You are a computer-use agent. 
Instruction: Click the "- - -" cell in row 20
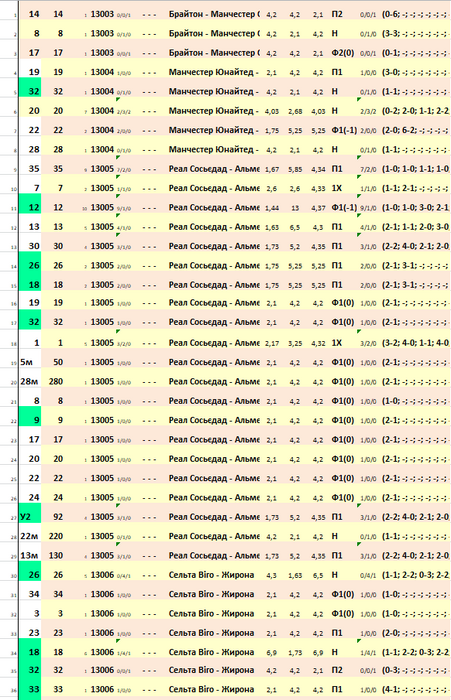point(149,382)
